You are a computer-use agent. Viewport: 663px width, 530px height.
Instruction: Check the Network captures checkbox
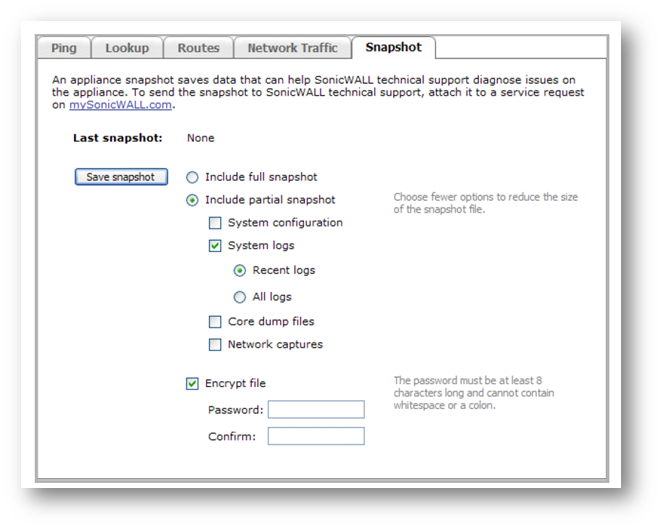pyautogui.click(x=215, y=345)
